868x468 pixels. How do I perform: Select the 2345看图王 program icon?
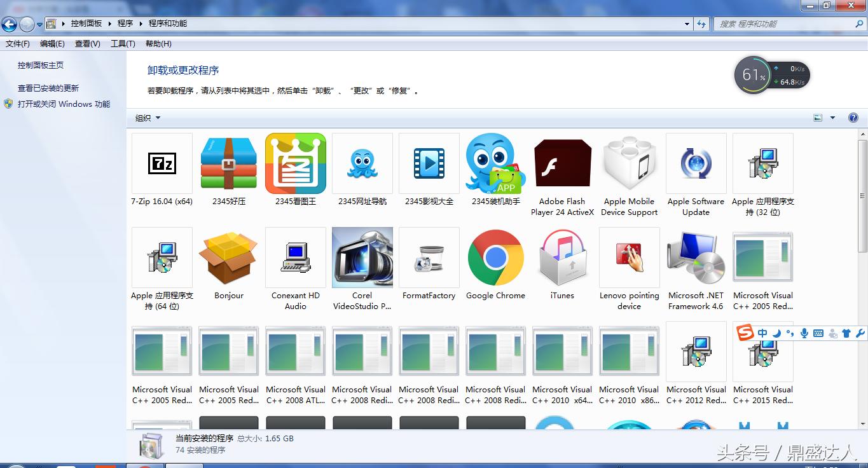point(295,163)
